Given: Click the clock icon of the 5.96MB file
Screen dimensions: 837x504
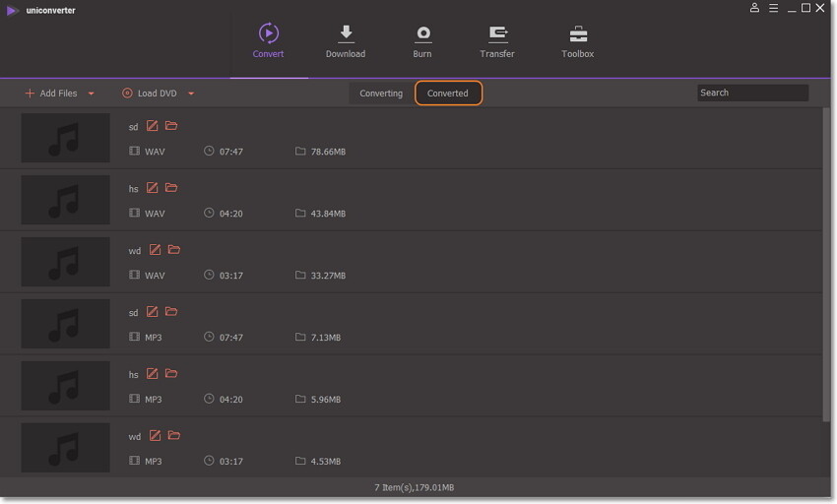Looking at the screenshot, I should [209, 399].
